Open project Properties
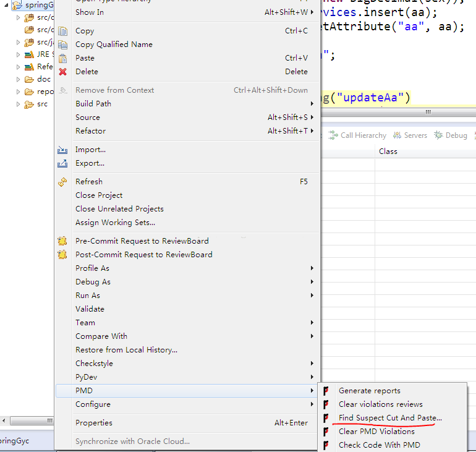 click(x=187, y=423)
